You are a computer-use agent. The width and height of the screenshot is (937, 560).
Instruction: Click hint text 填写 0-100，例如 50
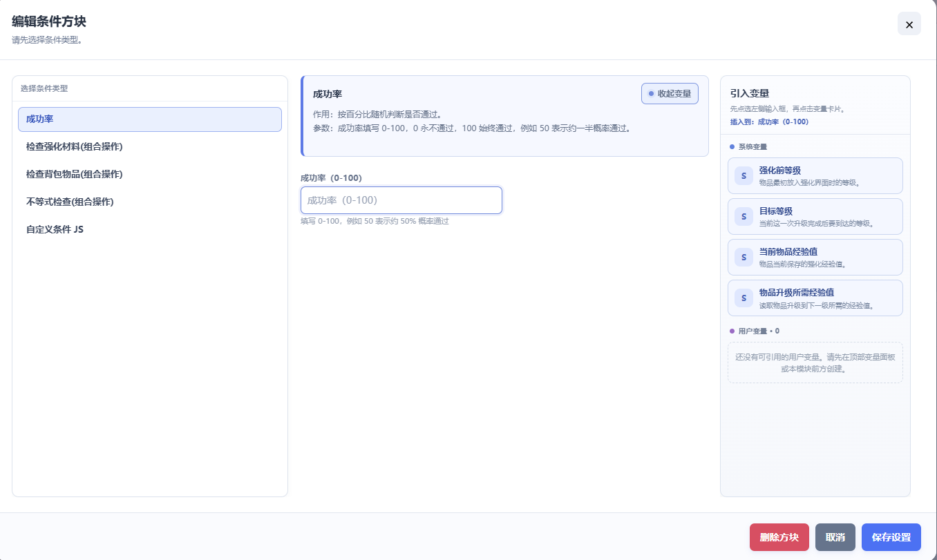pos(375,221)
